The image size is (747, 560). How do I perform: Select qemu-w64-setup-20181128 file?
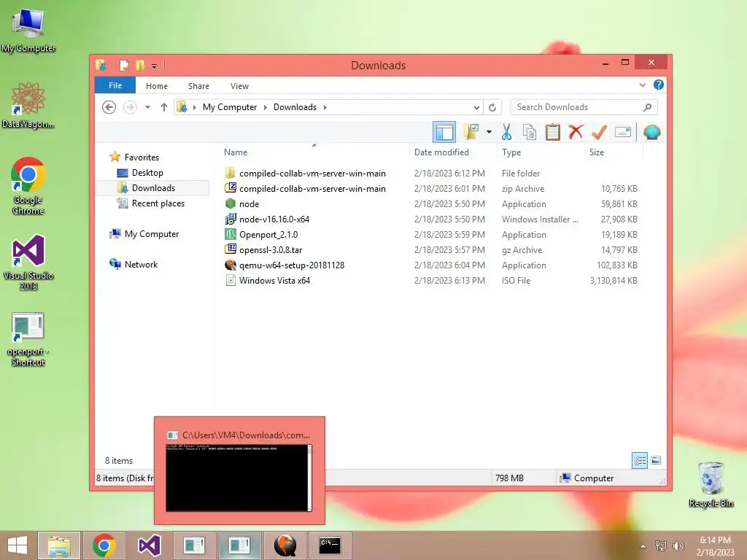[x=430, y=265]
